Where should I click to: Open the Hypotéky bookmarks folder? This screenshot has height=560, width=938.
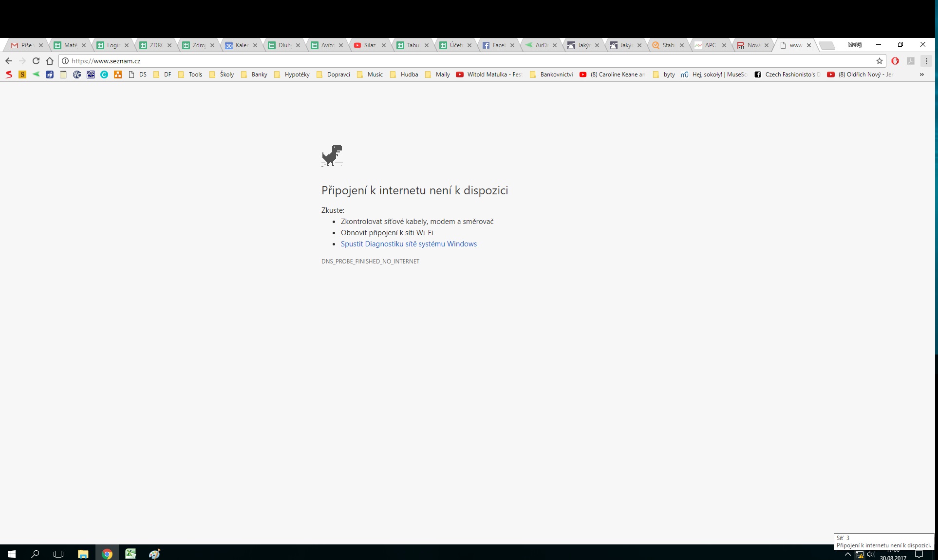pos(292,75)
